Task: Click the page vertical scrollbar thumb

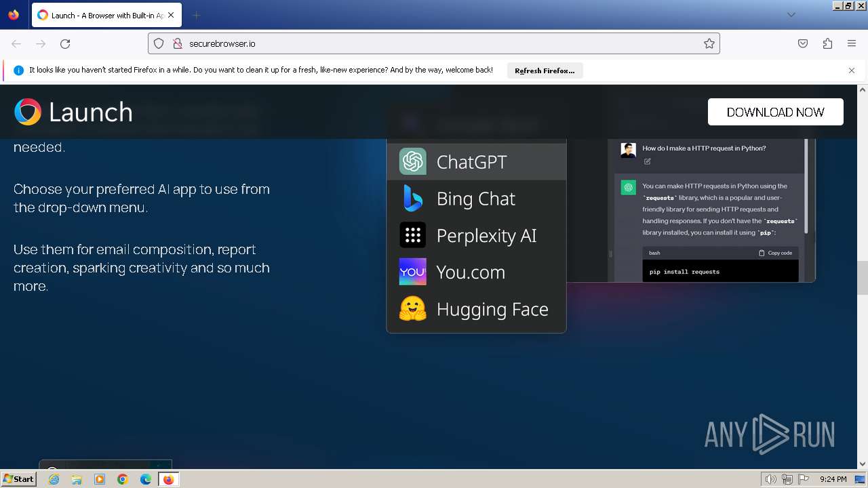Action: (863, 278)
